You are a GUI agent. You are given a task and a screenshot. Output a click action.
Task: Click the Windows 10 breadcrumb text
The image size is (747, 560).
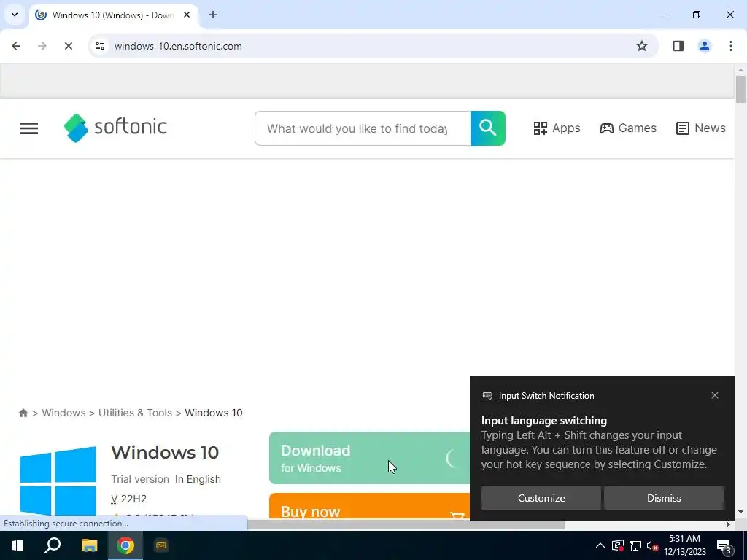click(214, 413)
